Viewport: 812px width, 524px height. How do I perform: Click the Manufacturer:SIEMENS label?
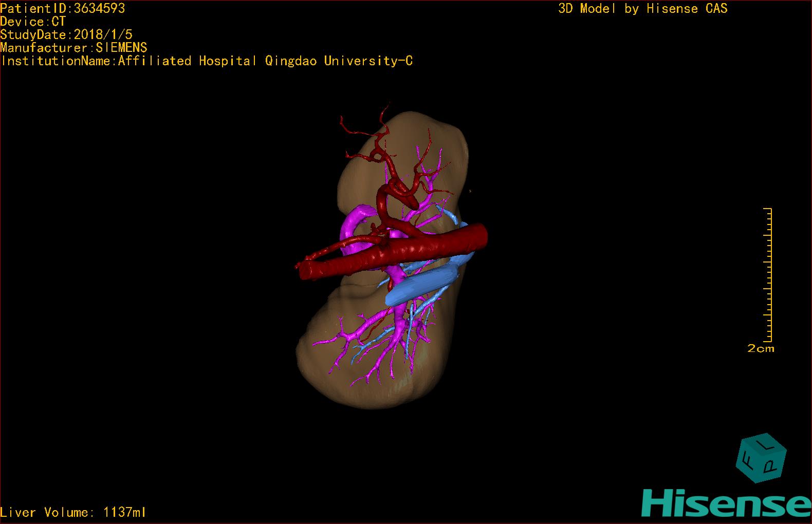74,48
